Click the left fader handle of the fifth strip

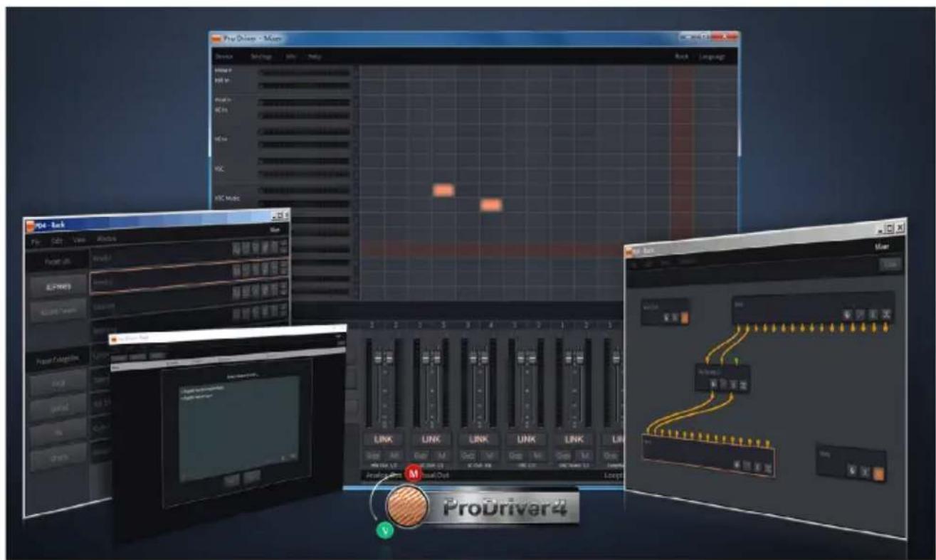click(568, 357)
